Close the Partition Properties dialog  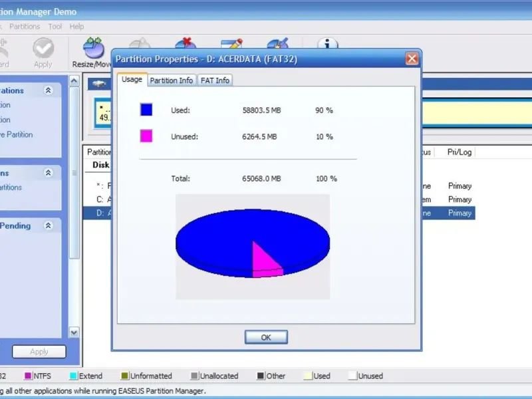(x=412, y=59)
